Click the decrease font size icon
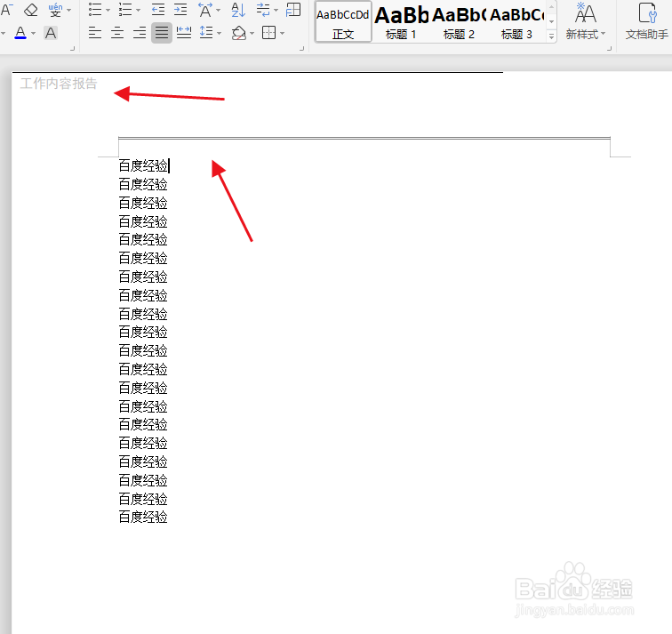This screenshot has width=672, height=634. pos(6,10)
